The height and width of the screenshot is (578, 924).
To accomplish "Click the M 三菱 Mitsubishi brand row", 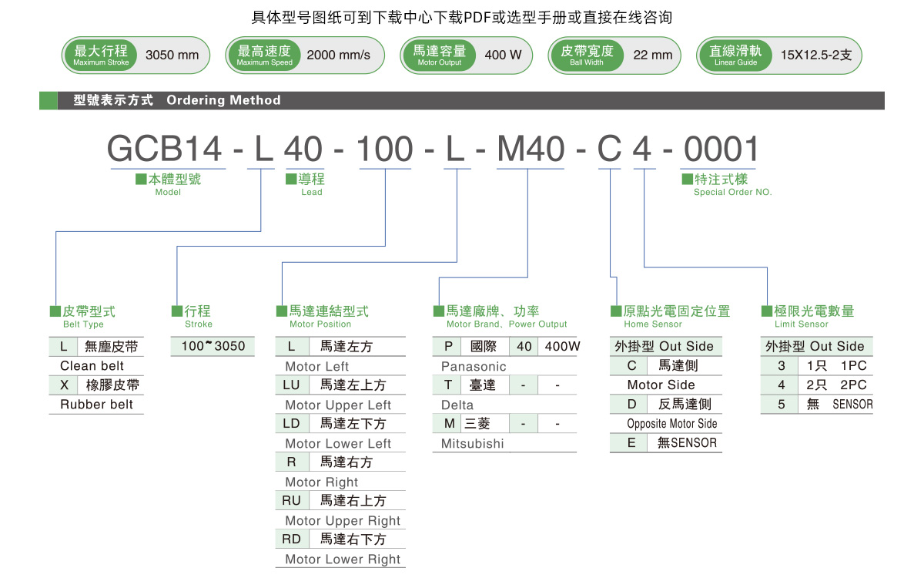I will pos(504,423).
